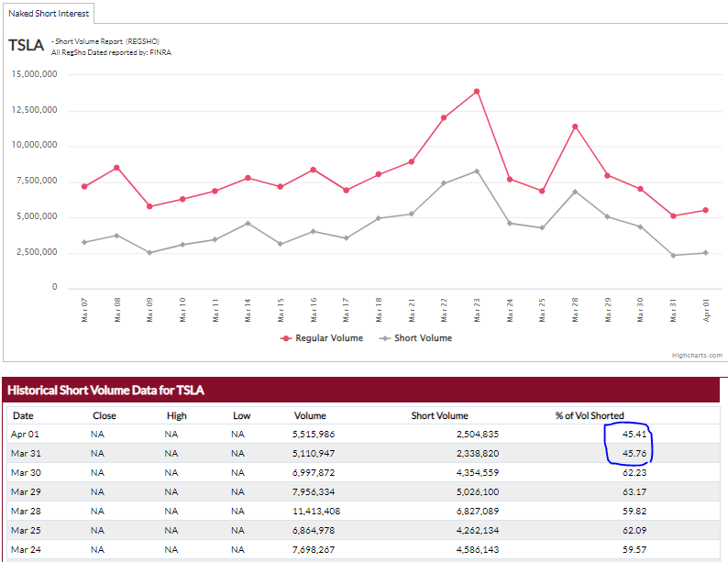Select the Apr 01 Regular Volume data point

(706, 210)
